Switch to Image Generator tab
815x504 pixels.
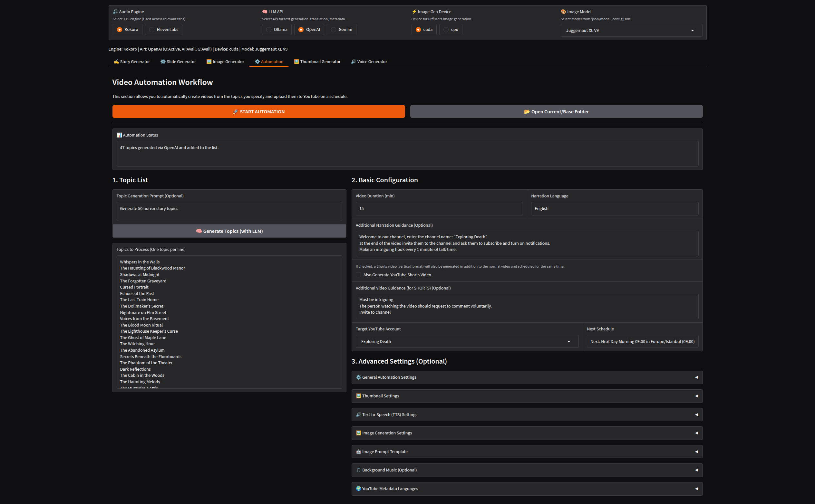pos(225,62)
